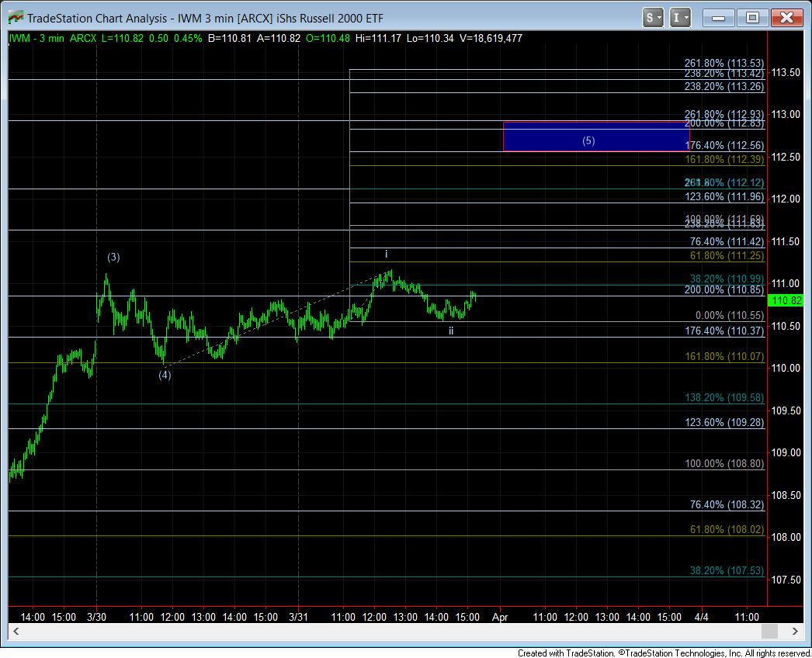
Task: Click the scroll right arrow of horizontal scrollbar
Action: [x=795, y=631]
